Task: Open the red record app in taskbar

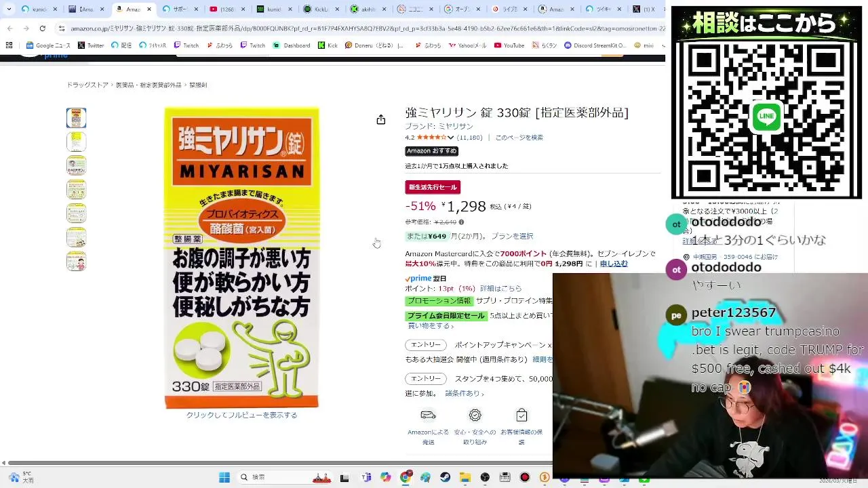Action: tap(525, 478)
